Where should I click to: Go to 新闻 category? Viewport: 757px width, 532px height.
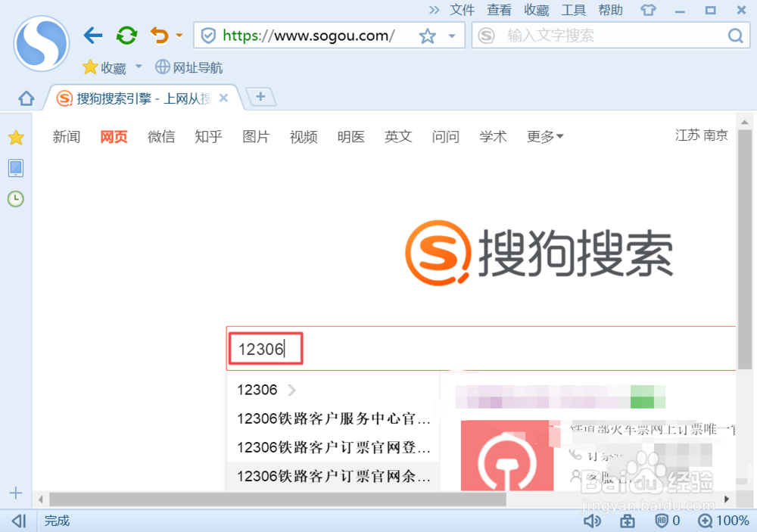click(66, 137)
